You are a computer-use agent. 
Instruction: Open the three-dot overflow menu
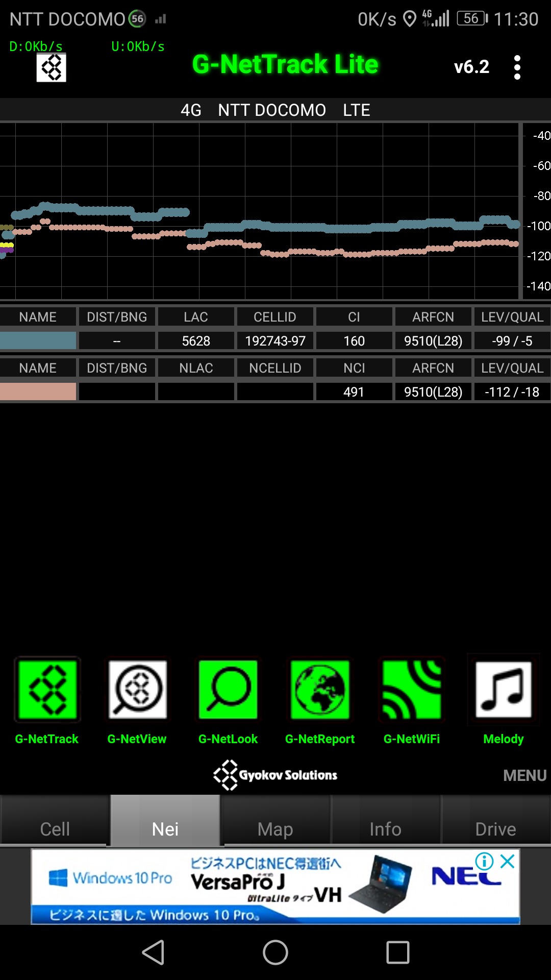(517, 67)
